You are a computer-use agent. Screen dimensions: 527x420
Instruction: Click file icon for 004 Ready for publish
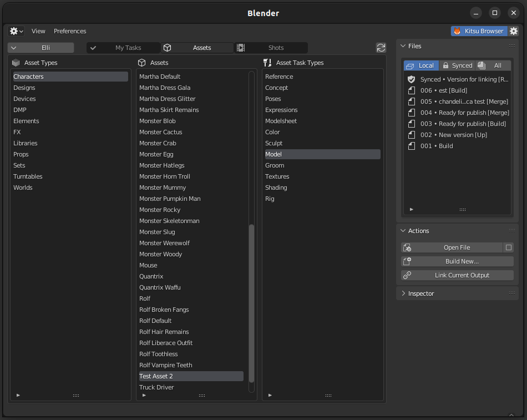pyautogui.click(x=412, y=113)
